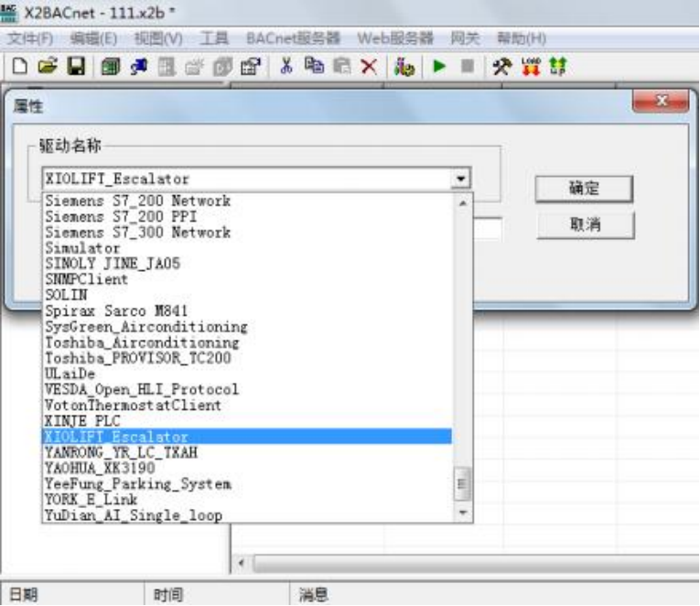The image size is (700, 606).
Task: Select Toshiba_PROVISOR_TC200 driver
Action: tap(247, 358)
